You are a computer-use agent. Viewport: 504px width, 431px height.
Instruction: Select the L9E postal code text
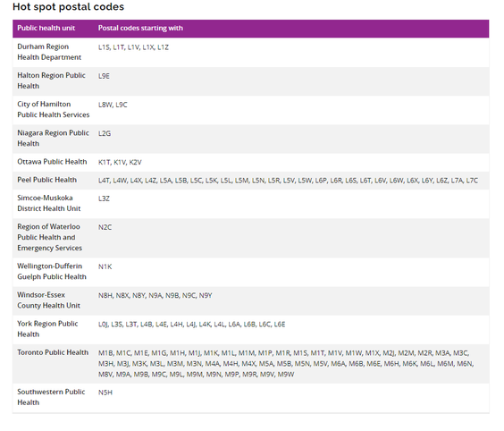pos(104,76)
